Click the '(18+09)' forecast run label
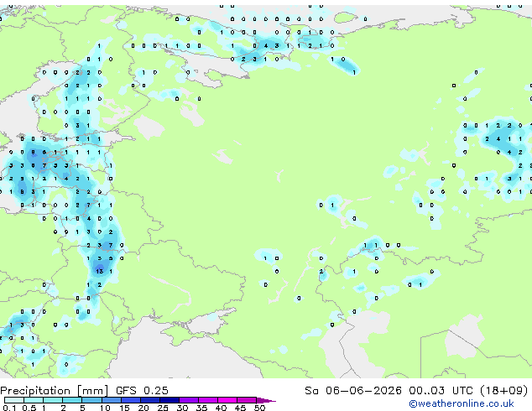The width and height of the screenshot is (532, 411). (x=504, y=391)
